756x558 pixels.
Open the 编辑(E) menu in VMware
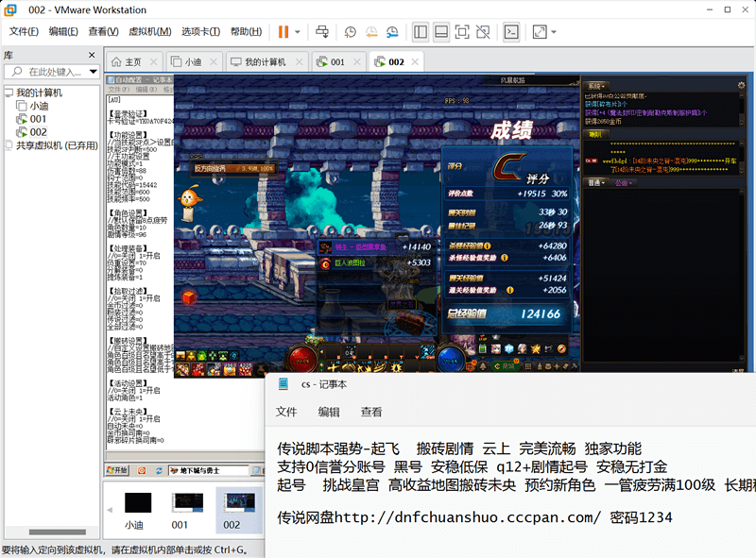(x=63, y=31)
